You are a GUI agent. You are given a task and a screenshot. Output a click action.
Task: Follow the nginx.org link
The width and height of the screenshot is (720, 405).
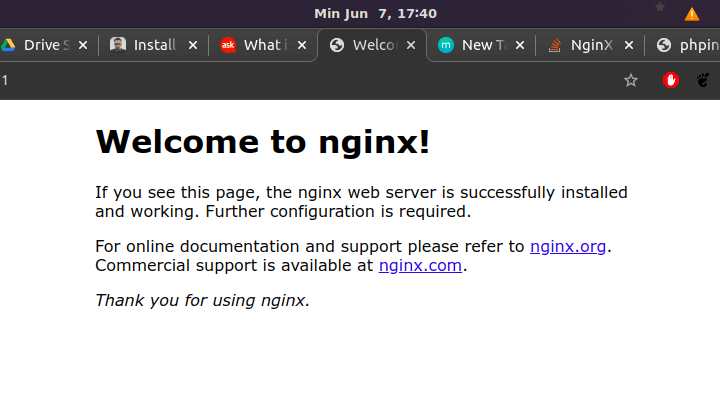pos(568,247)
